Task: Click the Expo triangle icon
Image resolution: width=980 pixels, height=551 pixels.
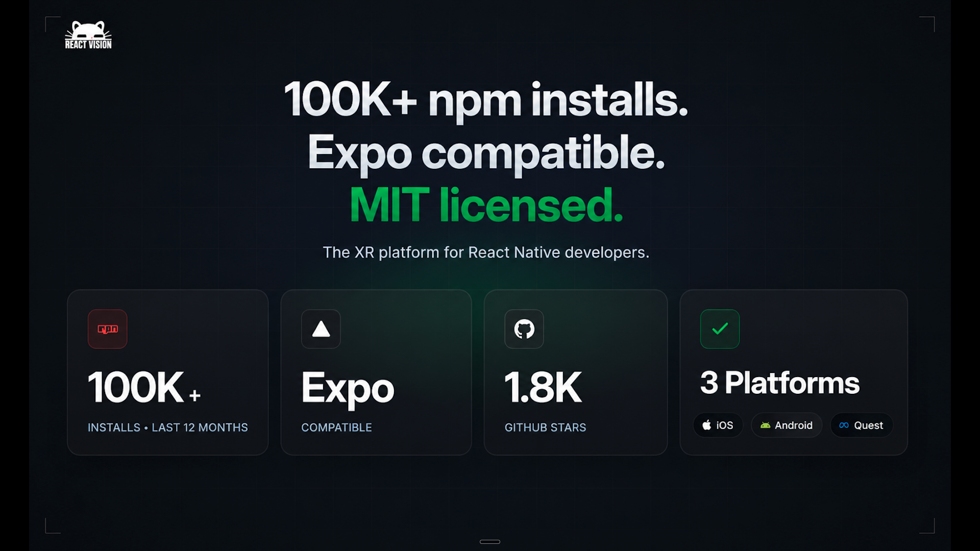Action: (321, 329)
